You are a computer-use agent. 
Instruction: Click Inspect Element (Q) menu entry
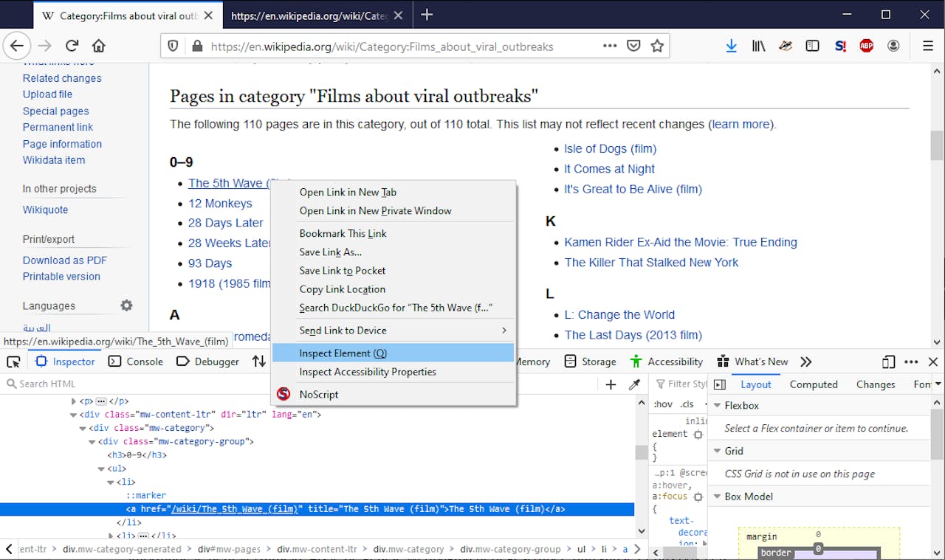(393, 353)
